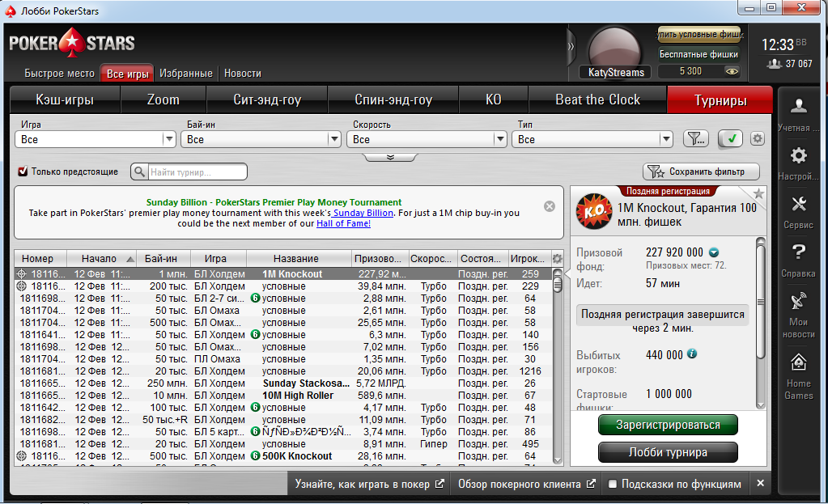Screen dimensions: 828x504
Task: Close the Sunday Billion news banner
Action: [x=550, y=206]
